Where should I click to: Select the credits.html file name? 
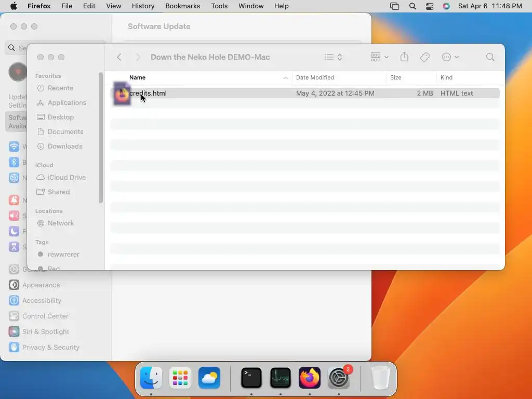[148, 93]
